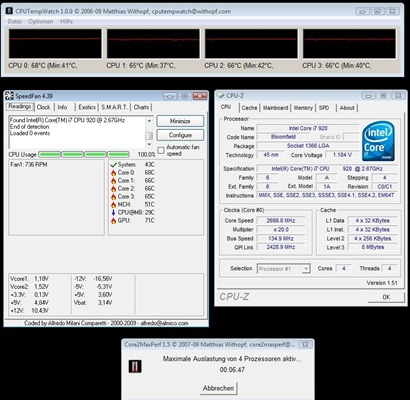Click the Cores count field in CPU-Z
Viewport: 410px width, 400px height.
click(343, 269)
